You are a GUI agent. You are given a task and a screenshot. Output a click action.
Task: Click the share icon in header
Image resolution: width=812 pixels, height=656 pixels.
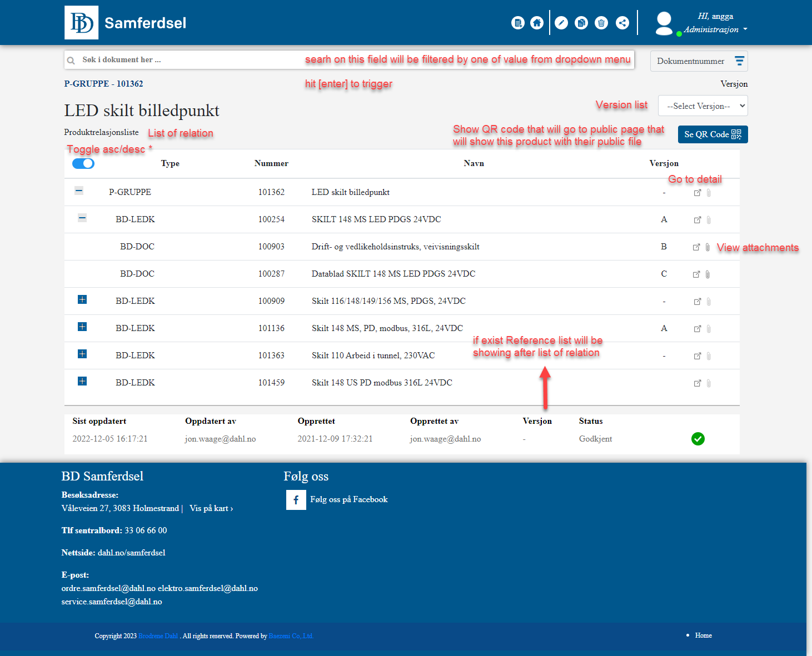[x=622, y=23]
